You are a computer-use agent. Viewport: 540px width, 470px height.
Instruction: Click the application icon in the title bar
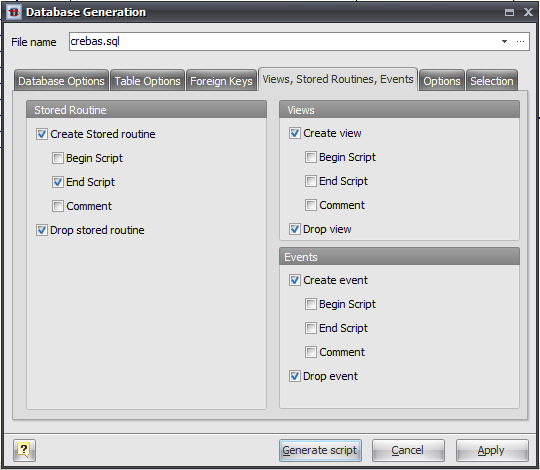[14, 12]
